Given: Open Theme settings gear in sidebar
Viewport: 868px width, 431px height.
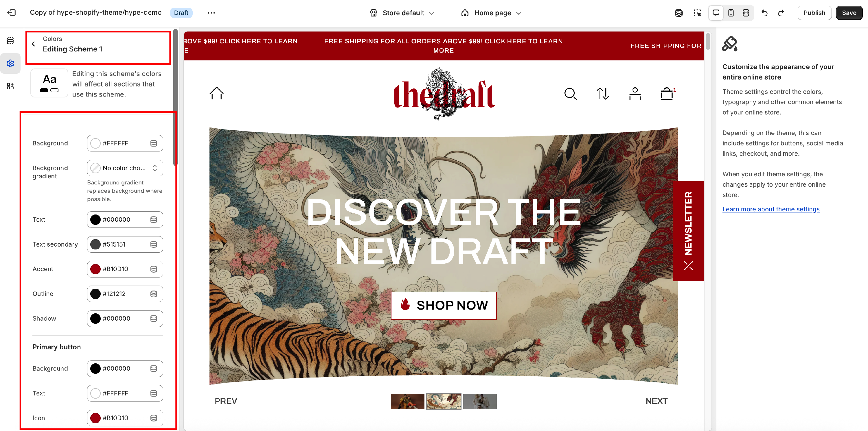Looking at the screenshot, I should point(10,63).
